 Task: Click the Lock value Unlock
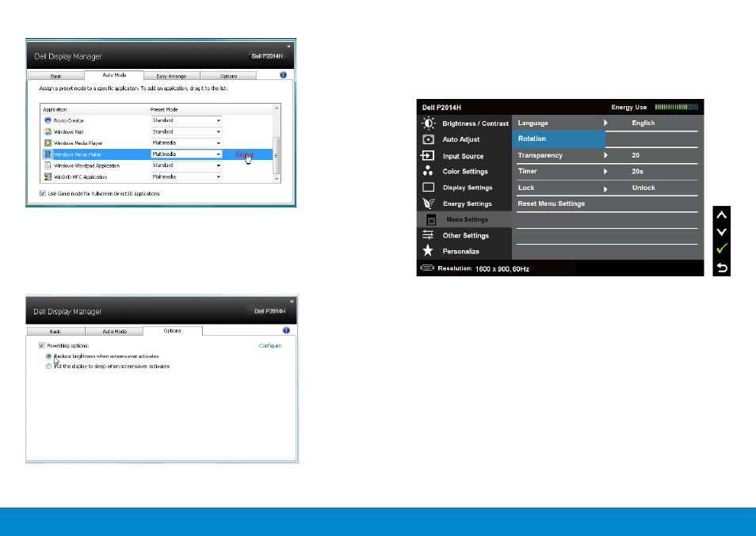[x=643, y=188]
